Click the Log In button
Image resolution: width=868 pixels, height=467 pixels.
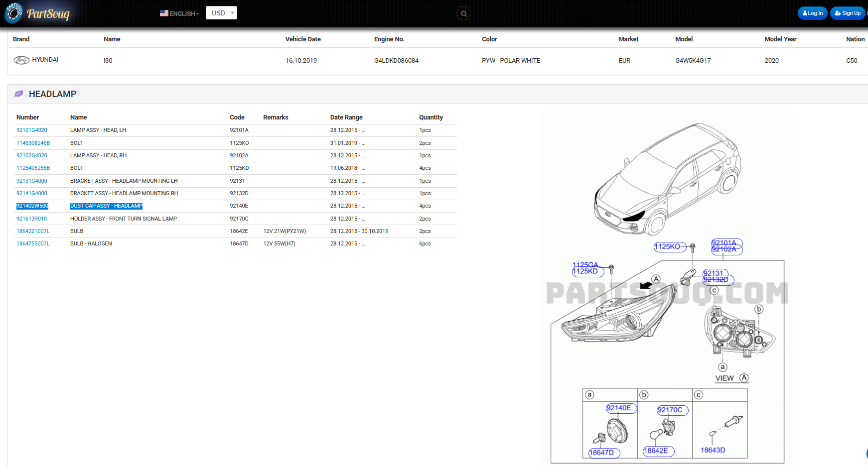pyautogui.click(x=812, y=13)
